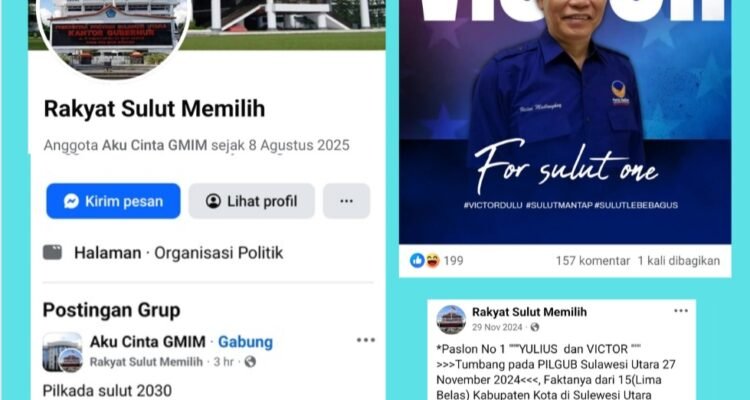This screenshot has width=750, height=400.
Task: Click the profile icon in Lihat profil
Action: coord(213,201)
